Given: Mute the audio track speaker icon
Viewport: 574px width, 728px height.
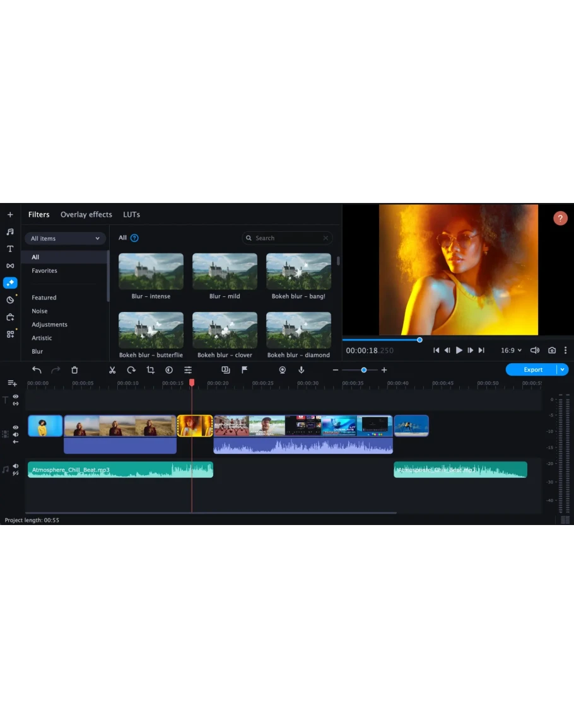Looking at the screenshot, I should [x=16, y=466].
